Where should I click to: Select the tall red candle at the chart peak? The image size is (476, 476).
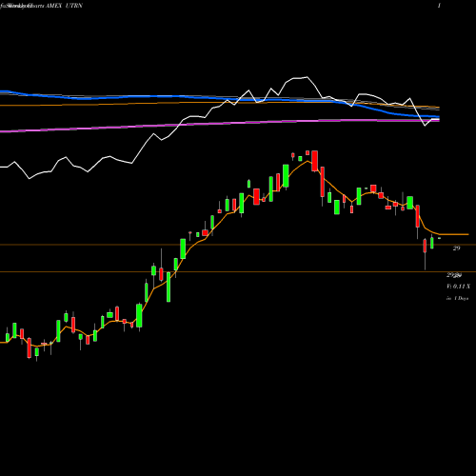tap(314, 161)
